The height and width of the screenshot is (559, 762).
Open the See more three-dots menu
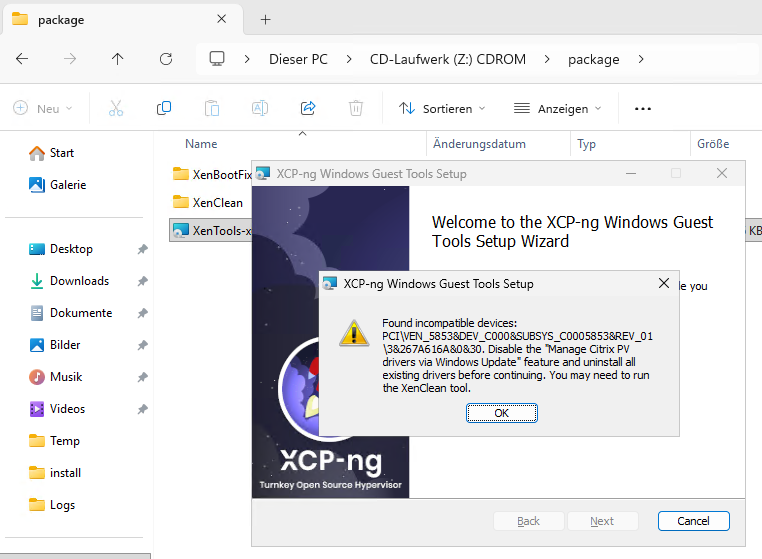(643, 108)
